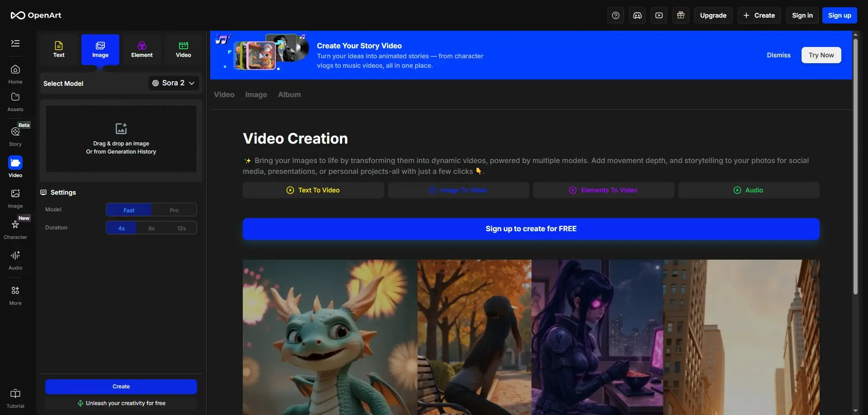The width and height of the screenshot is (868, 415).
Task: Open Audio tool in sidebar
Action: [x=15, y=260]
